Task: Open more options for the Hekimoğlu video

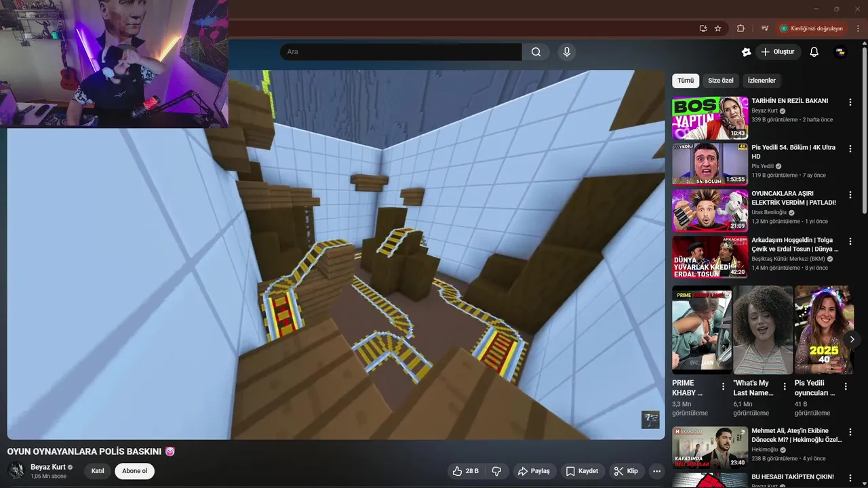Action: click(x=850, y=432)
